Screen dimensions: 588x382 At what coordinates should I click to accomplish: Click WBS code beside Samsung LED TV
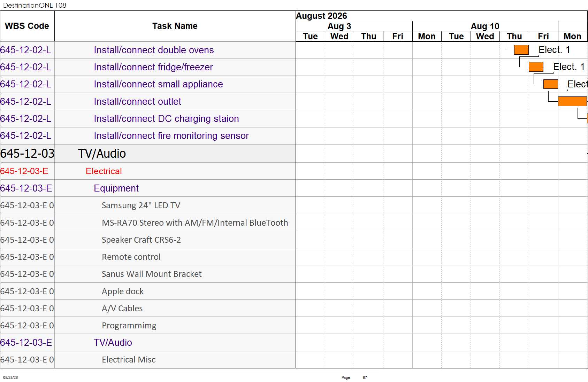click(27, 205)
